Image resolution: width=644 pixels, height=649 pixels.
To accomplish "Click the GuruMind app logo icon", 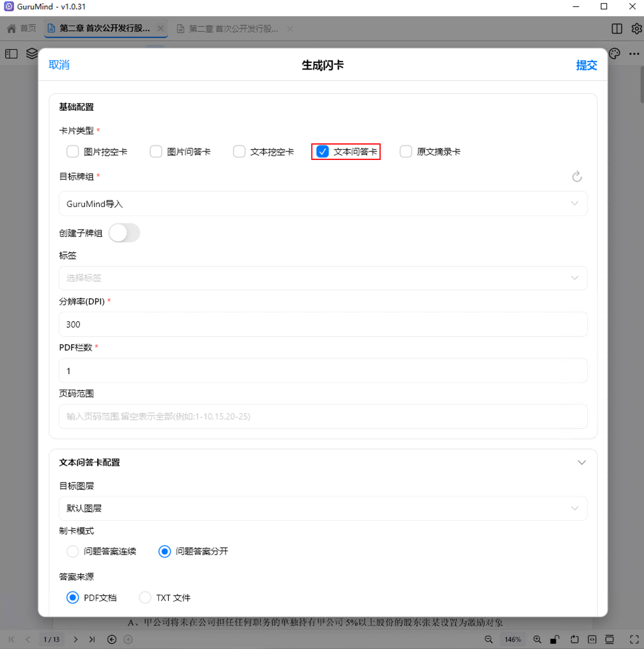I will point(9,6).
